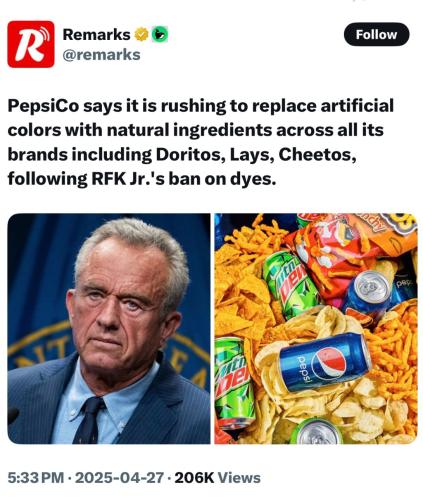Click the phrase RFK Jr.'s ban

(143, 179)
